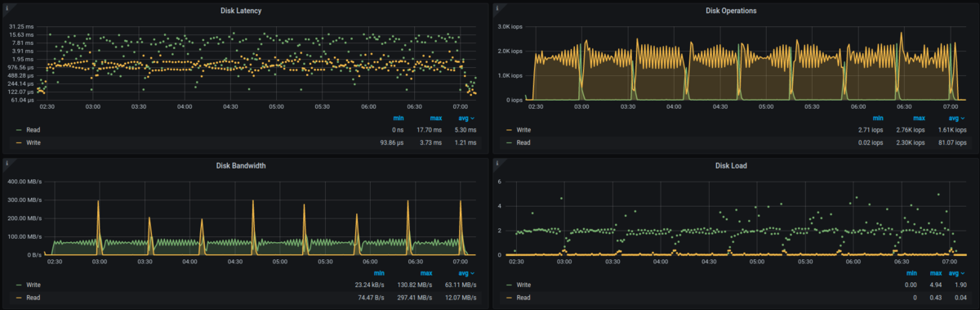
Task: Toggle the Write series in Disk Operations legend
Action: pyautogui.click(x=523, y=129)
